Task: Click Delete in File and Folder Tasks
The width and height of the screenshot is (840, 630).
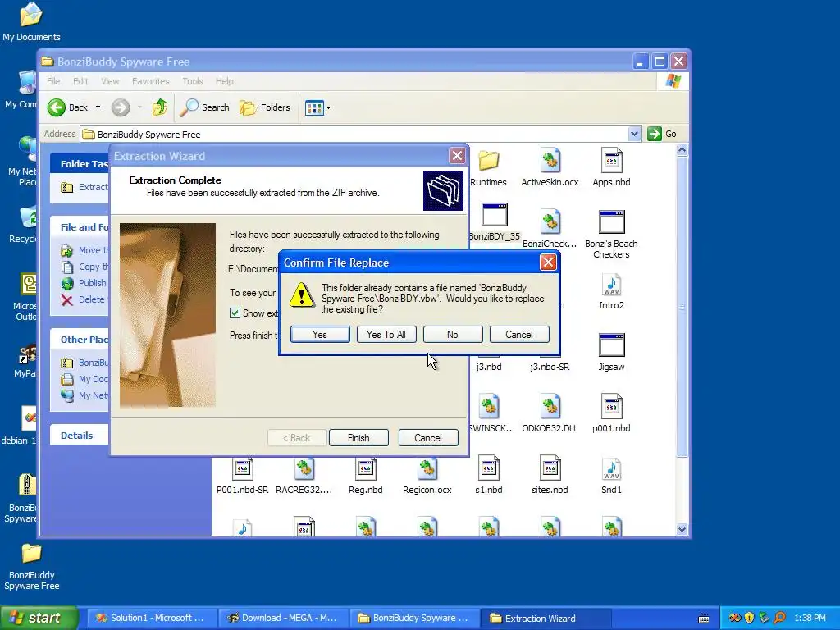Action: 84,299
